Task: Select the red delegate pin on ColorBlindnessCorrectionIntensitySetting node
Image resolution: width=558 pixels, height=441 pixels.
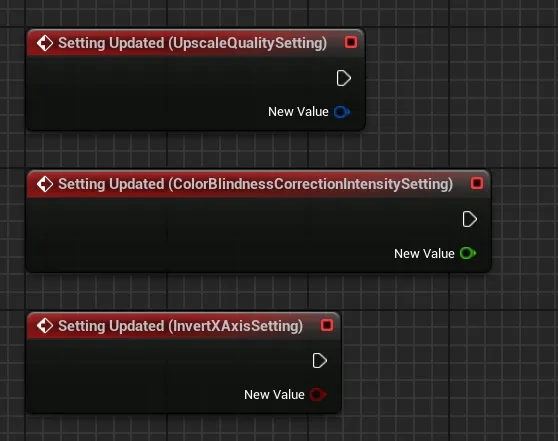Action: coord(477,183)
